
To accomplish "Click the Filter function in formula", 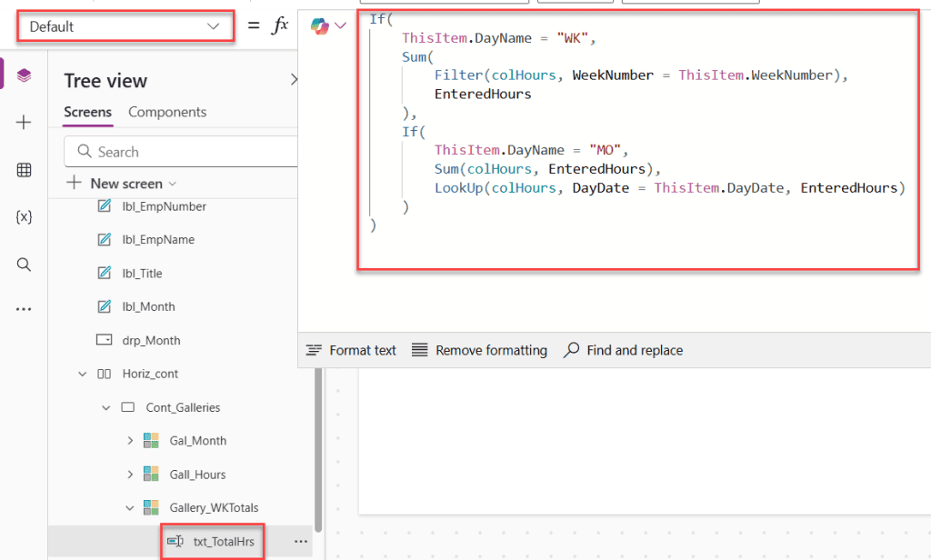I will click(459, 75).
